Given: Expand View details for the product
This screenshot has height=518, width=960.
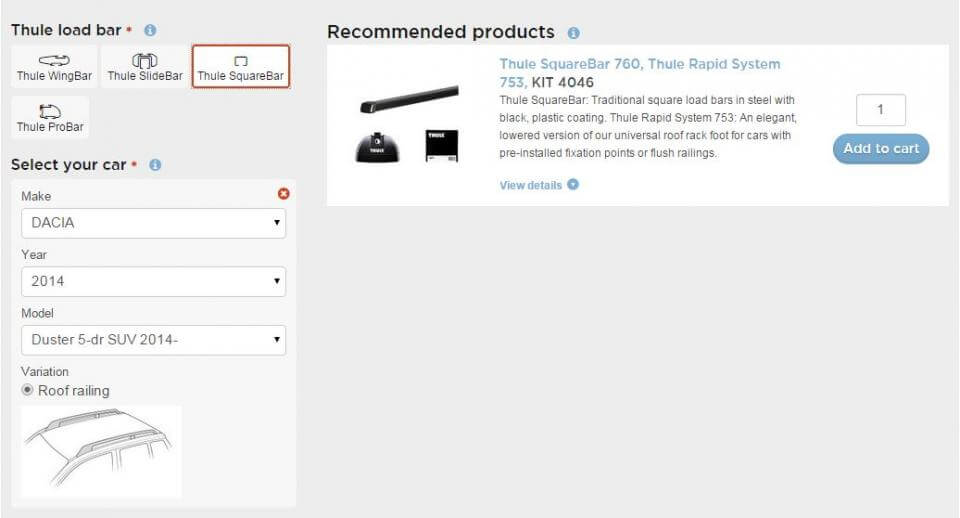Looking at the screenshot, I should tap(539, 185).
